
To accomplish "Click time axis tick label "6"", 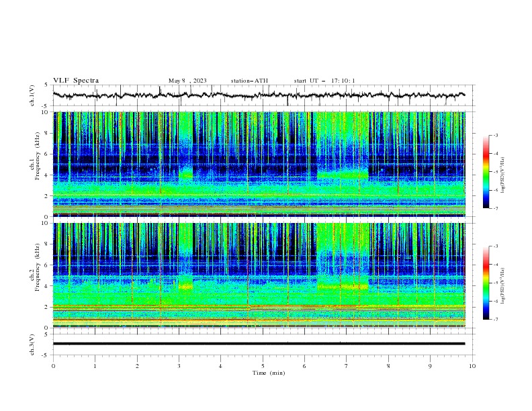I will [x=304, y=366].
